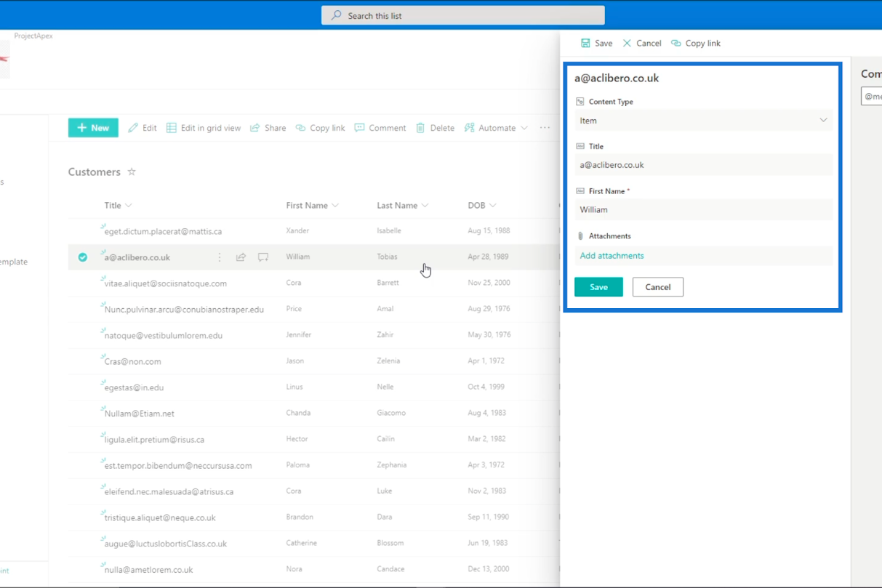Screen dimensions: 882x588
Task: Click last name cell Tobias
Action: coord(389,257)
